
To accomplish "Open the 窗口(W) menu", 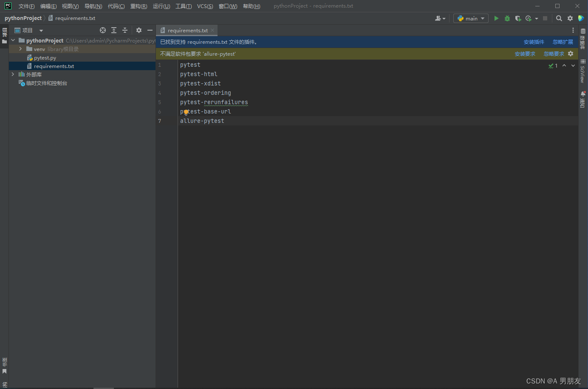I will 228,6.
